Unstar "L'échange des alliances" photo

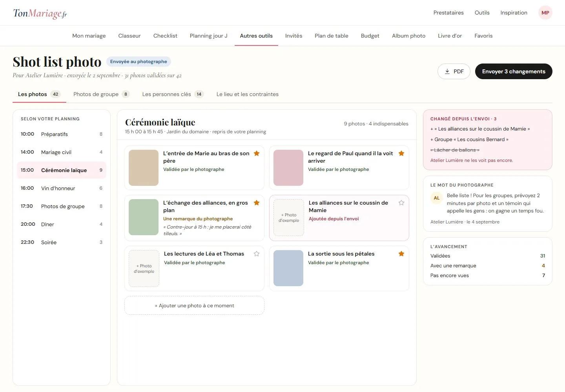point(257,203)
